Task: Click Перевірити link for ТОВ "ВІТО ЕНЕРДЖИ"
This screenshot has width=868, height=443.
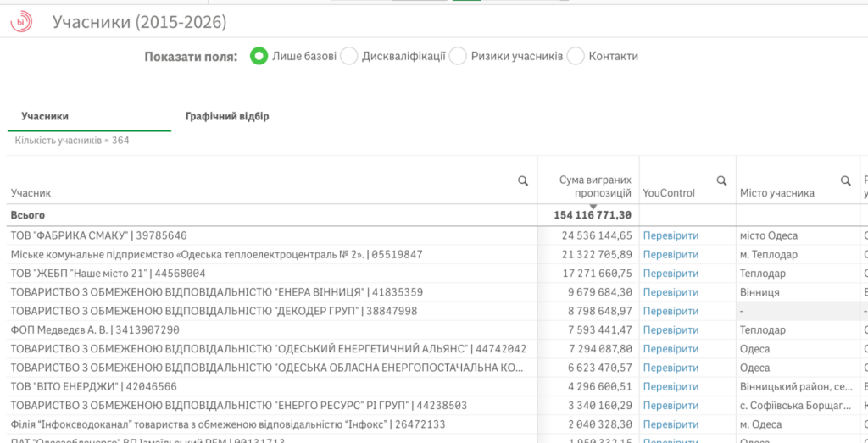Action: (x=670, y=386)
